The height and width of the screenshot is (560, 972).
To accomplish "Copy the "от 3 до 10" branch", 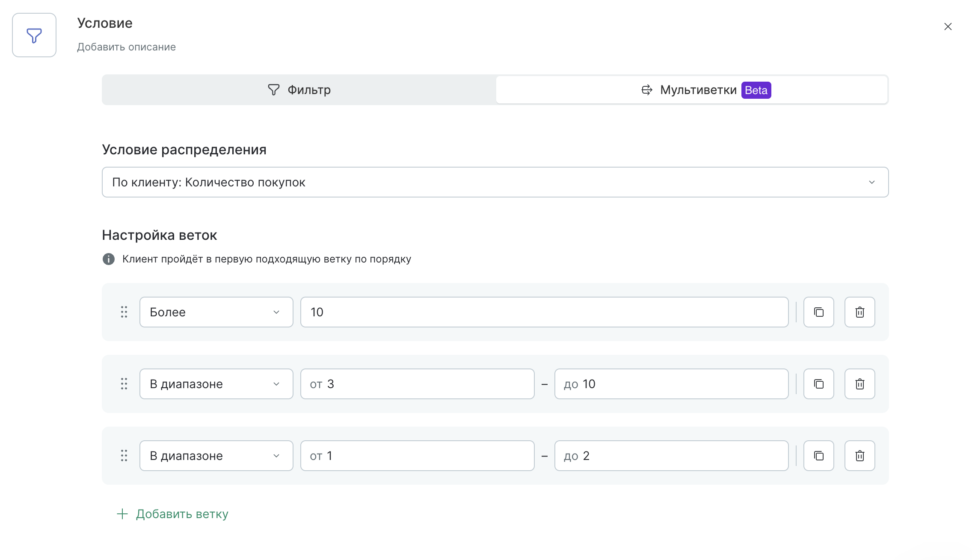I will (818, 384).
